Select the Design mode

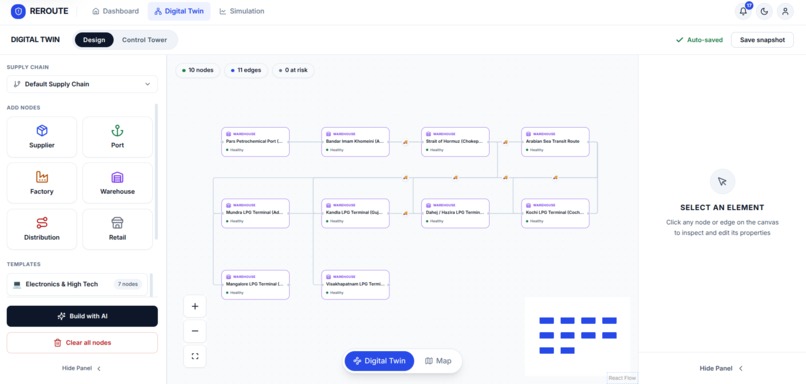pyautogui.click(x=94, y=40)
